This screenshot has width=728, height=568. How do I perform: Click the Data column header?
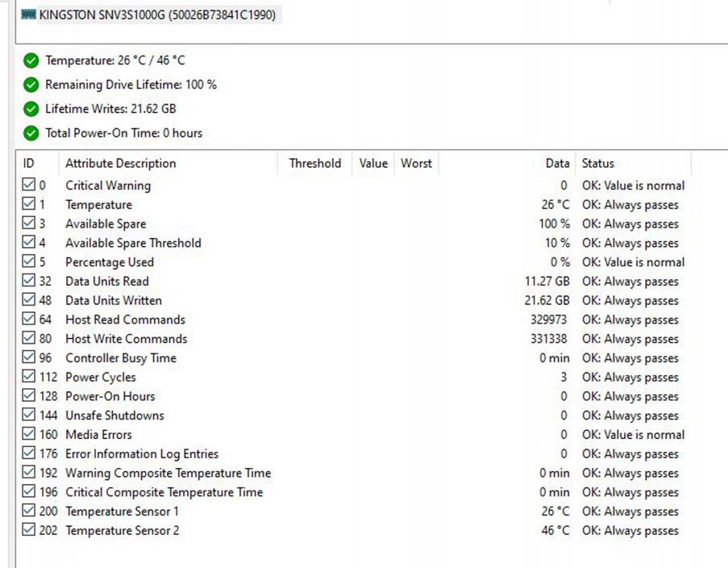point(556,163)
